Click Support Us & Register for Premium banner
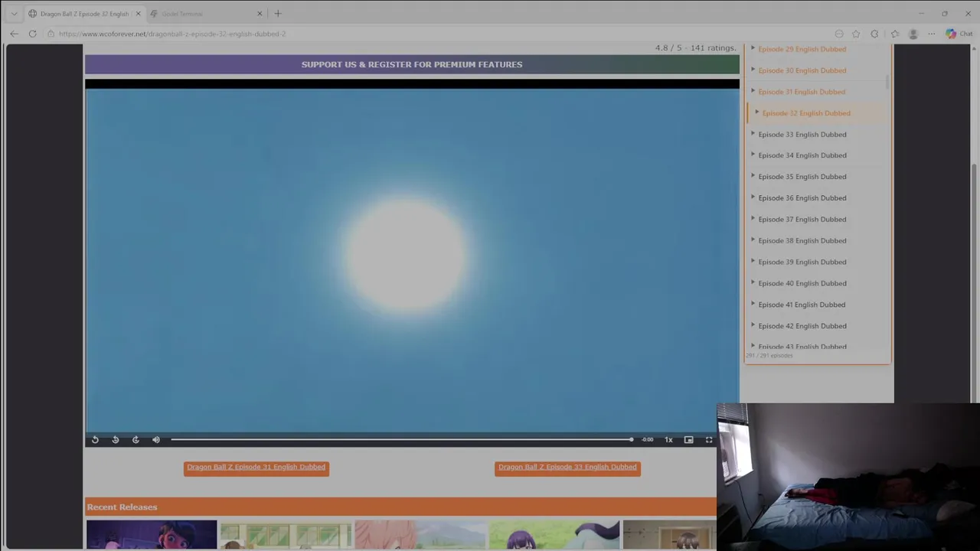 tap(412, 64)
